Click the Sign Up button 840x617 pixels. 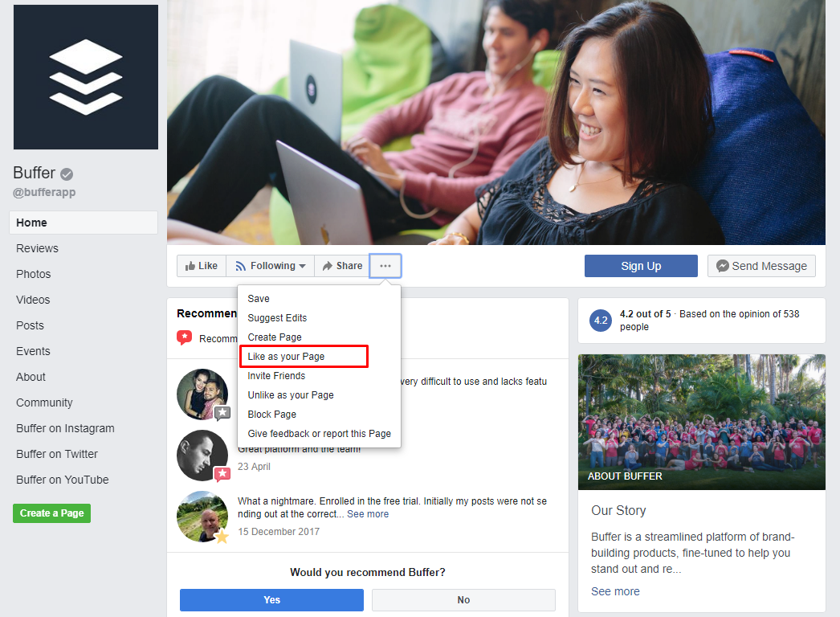pos(641,266)
